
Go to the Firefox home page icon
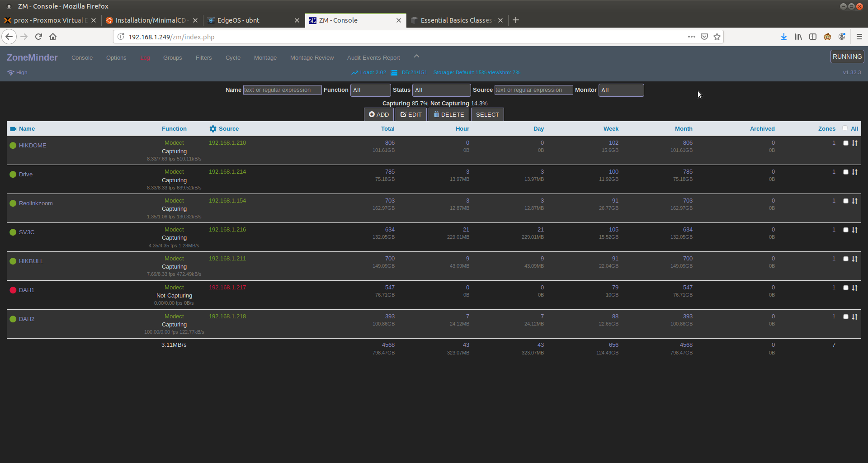click(x=53, y=37)
